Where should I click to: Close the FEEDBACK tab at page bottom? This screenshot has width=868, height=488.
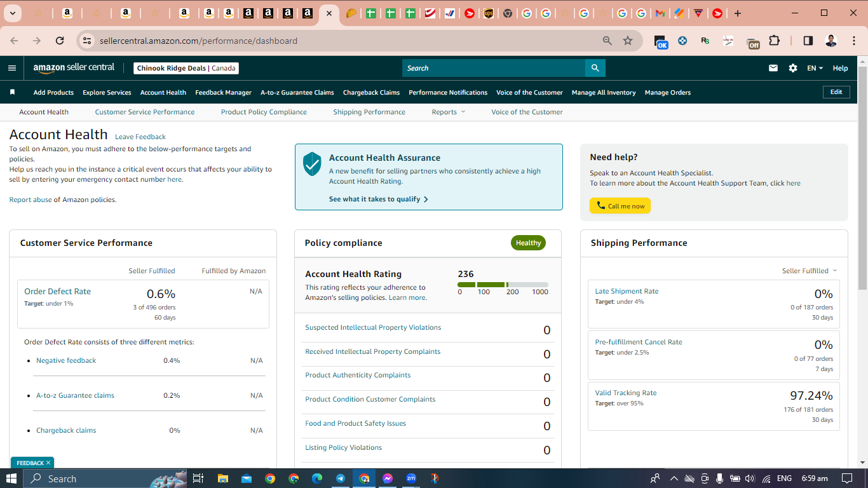(48, 463)
